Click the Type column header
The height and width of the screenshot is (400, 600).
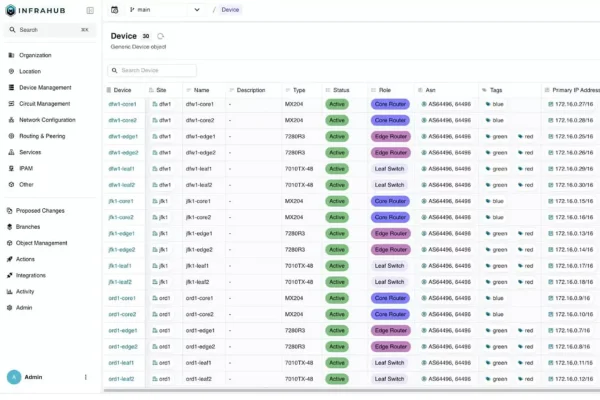(x=299, y=90)
